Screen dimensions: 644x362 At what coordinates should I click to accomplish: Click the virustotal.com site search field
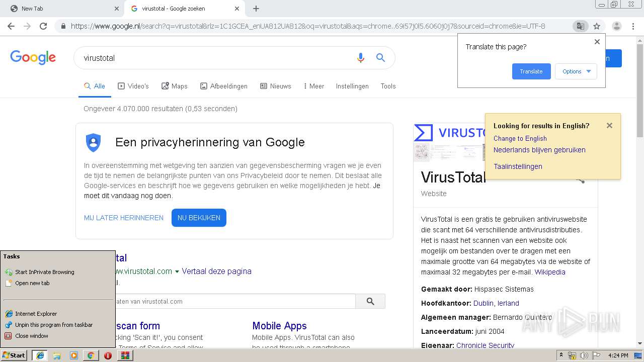coord(235,301)
